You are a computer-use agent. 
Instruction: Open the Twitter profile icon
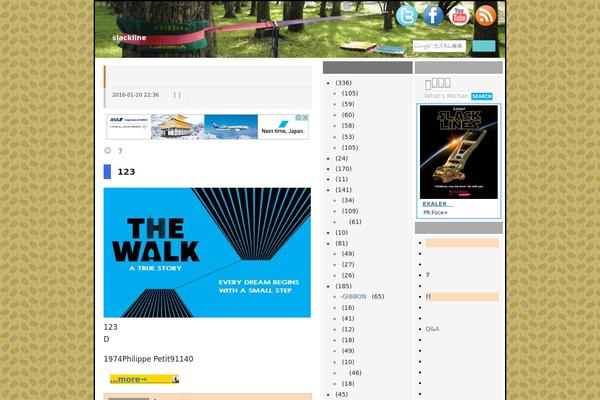(406, 16)
